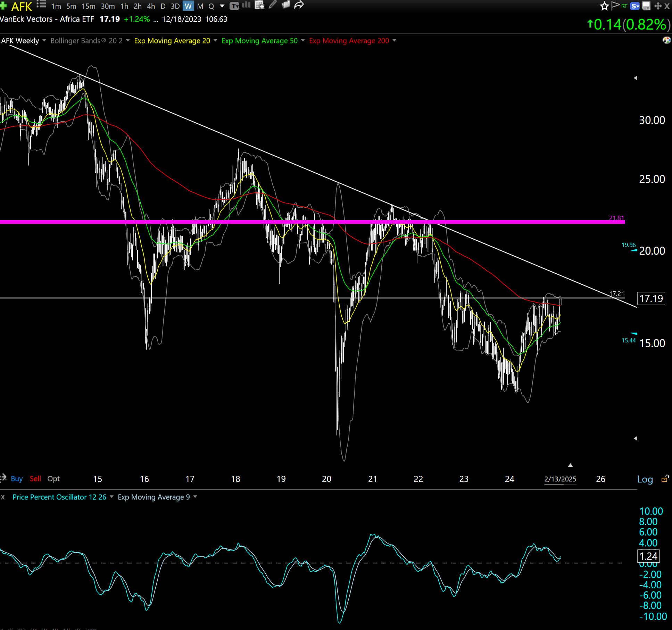This screenshot has height=630, width=672.
Task: Select the Quarterly (Q) timeframe
Action: coord(211,6)
